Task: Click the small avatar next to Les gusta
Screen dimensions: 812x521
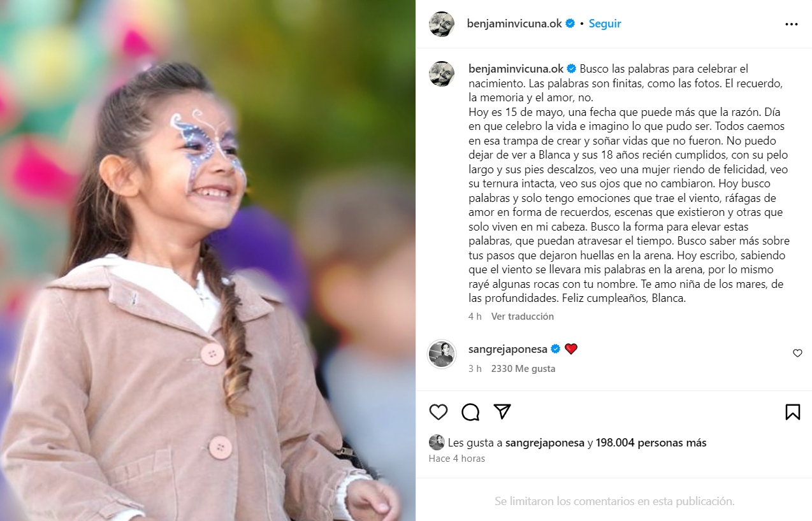Action: pyautogui.click(x=437, y=442)
